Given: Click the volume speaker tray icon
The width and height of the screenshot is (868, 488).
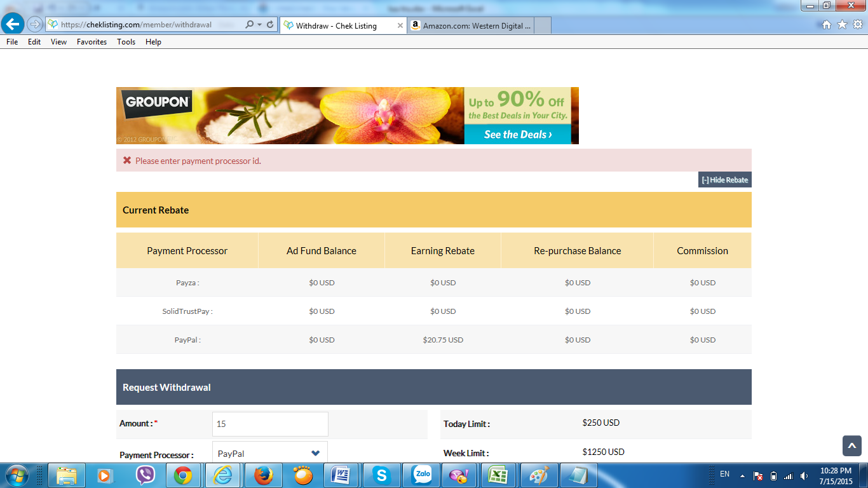Looking at the screenshot, I should point(804,475).
